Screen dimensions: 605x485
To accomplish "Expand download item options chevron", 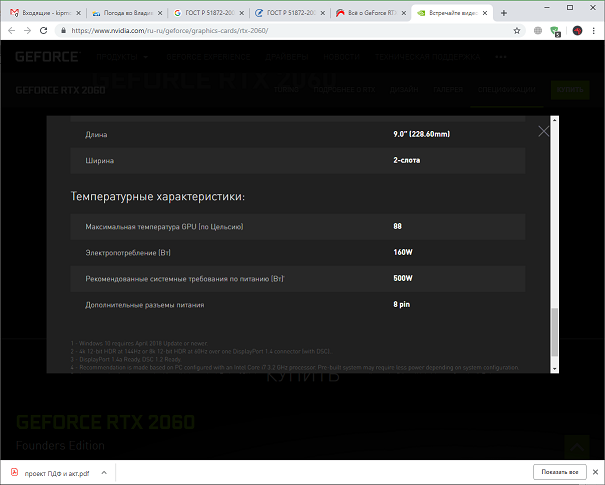I will click(x=104, y=472).
